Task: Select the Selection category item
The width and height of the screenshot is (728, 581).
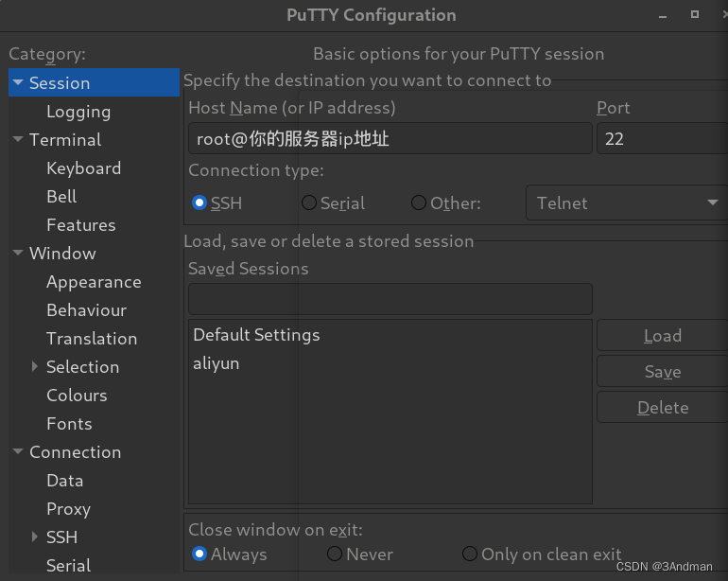Action: [x=82, y=367]
